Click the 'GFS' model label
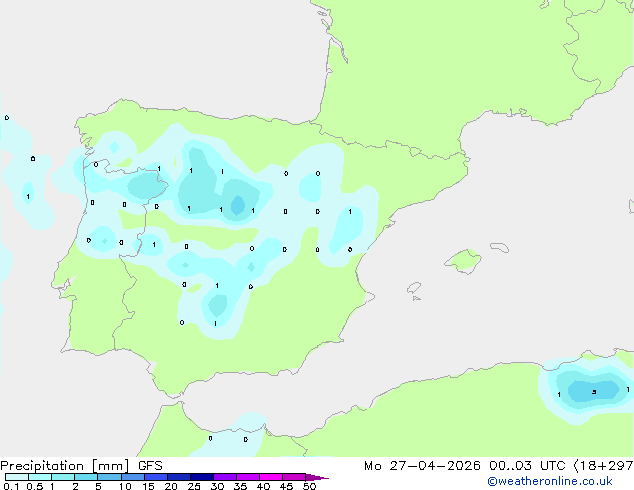Viewport: 634px width, 490px height. [x=150, y=466]
